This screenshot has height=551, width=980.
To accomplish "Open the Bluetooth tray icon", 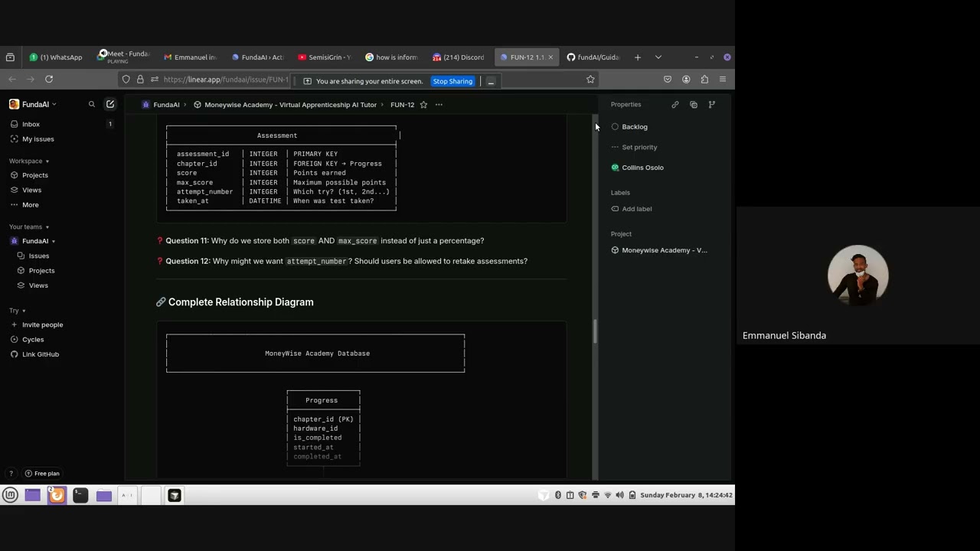I will point(558,495).
